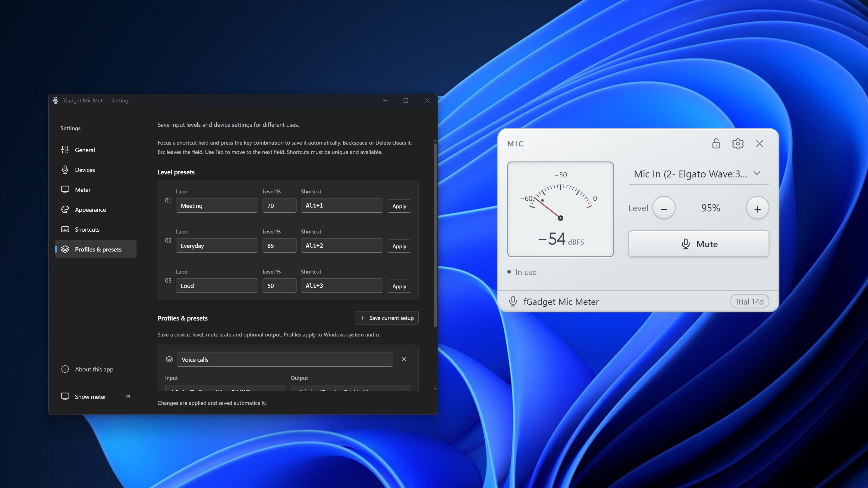Click the analog dBFS meter gauge
The width and height of the screenshot is (868, 488).
(560, 209)
